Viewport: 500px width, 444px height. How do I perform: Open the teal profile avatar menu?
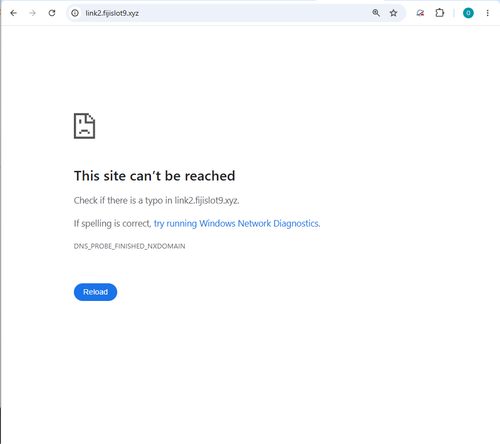click(x=468, y=13)
